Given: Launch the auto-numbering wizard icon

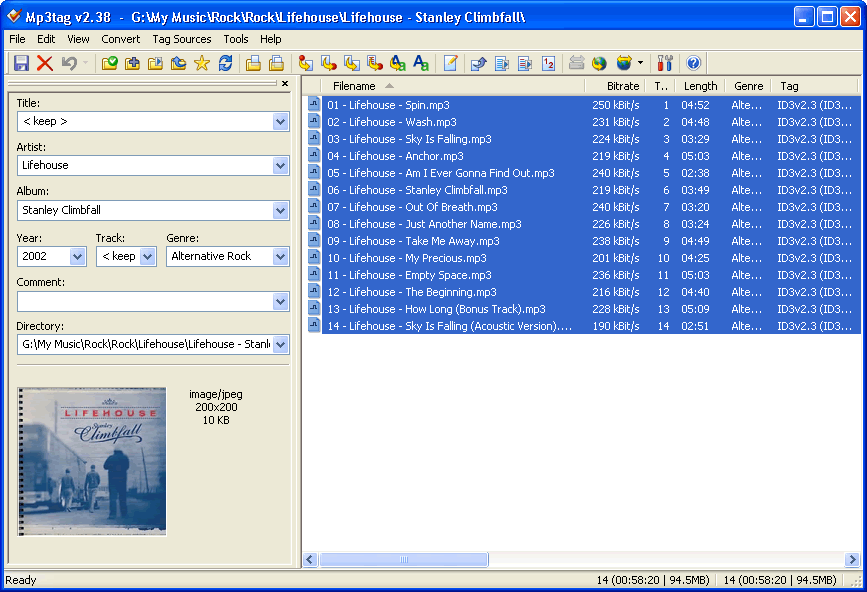Looking at the screenshot, I should pyautogui.click(x=548, y=62).
